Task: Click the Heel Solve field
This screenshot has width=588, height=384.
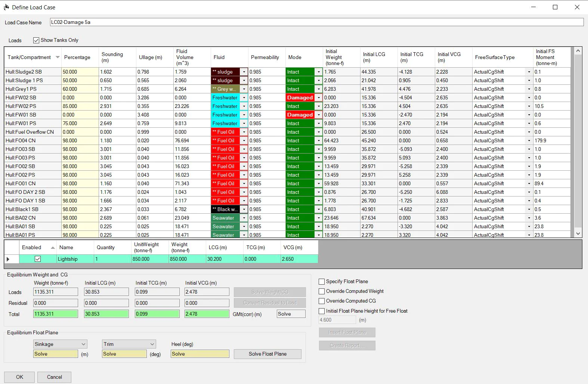Action: point(200,354)
